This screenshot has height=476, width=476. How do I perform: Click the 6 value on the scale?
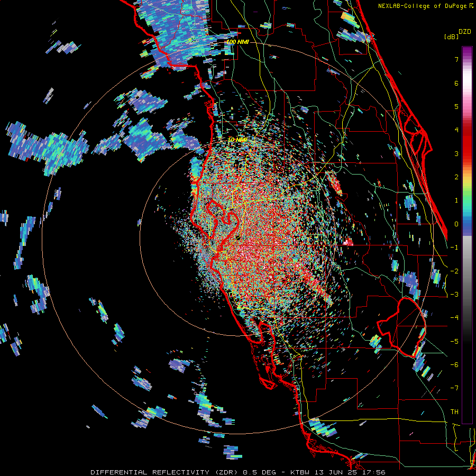456,83
